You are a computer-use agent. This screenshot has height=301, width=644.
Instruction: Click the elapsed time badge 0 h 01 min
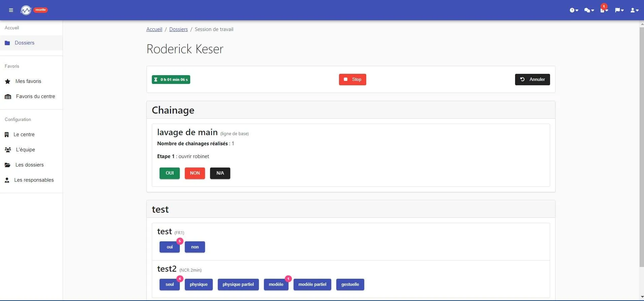(171, 80)
